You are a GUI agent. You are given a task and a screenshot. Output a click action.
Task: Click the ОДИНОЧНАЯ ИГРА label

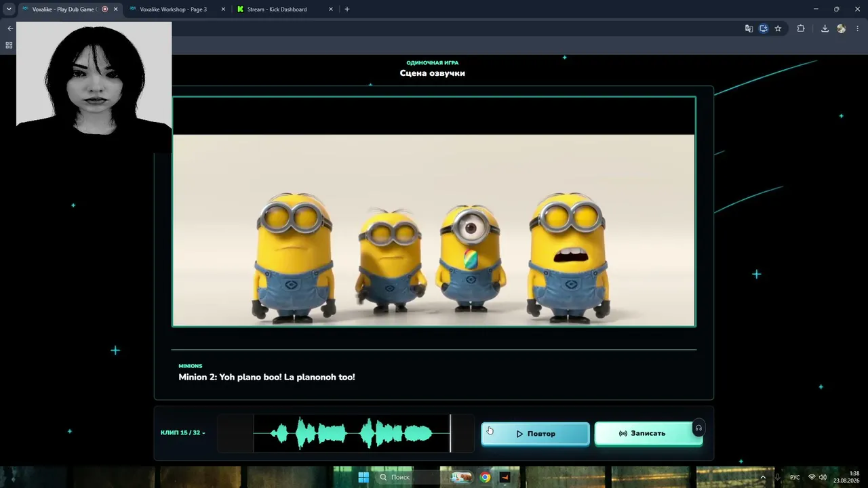[x=433, y=62]
